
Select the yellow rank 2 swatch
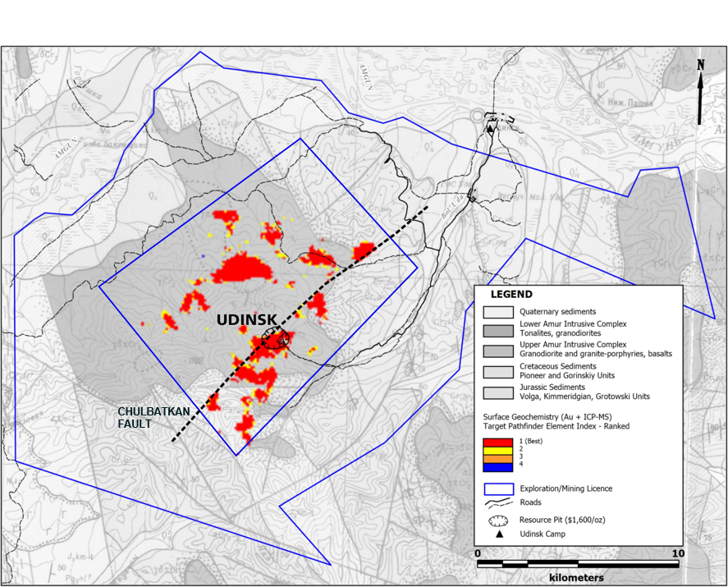click(497, 451)
